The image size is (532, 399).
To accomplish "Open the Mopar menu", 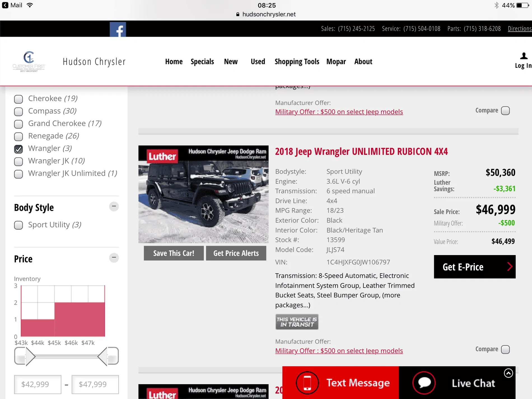I will point(336,62).
